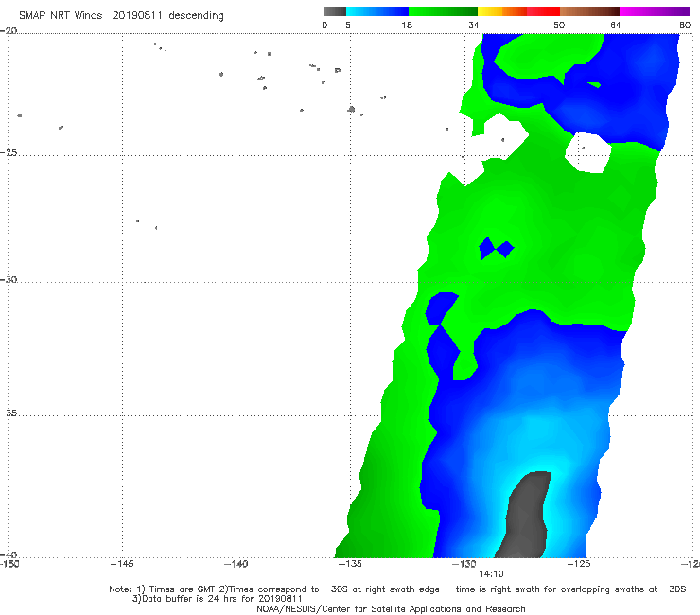Click the '-40' latitude axis label
The height and width of the screenshot is (615, 700).
pyautogui.click(x=9, y=554)
